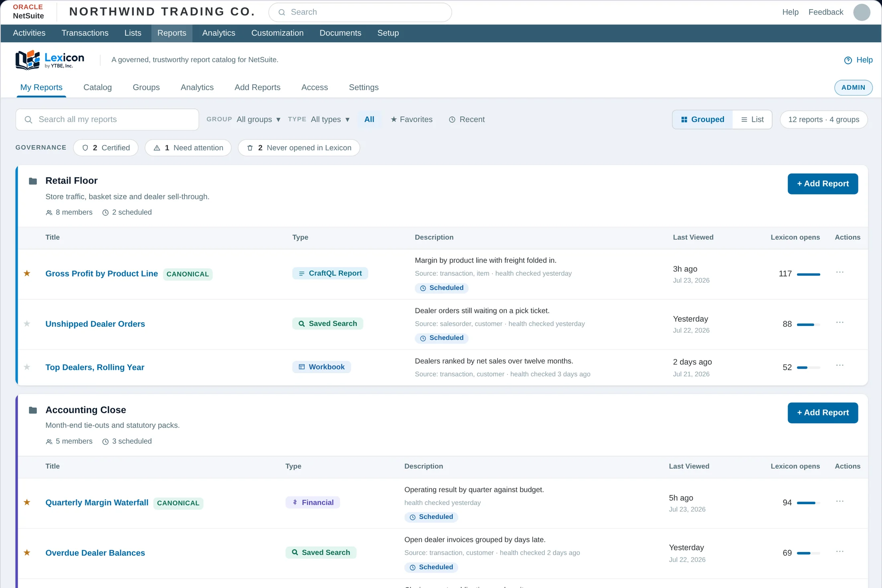Click the Lexicon opens bar for Gross Profit
The height and width of the screenshot is (588, 882).
point(808,274)
